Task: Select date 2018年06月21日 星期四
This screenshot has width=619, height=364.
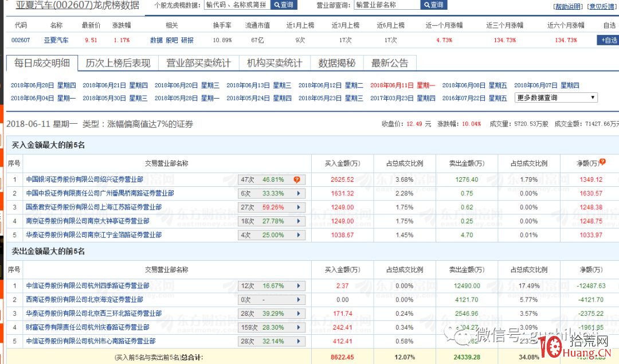Action: (x=115, y=85)
